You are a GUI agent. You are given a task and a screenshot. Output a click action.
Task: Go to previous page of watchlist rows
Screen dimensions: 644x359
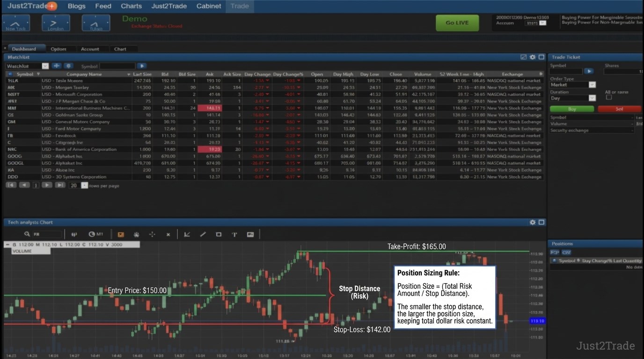pos(24,185)
